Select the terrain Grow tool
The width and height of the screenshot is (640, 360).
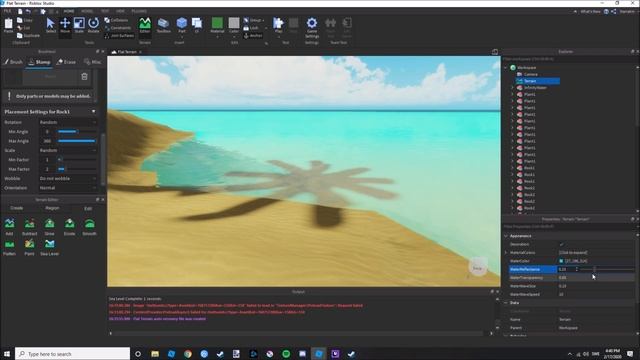[49, 227]
